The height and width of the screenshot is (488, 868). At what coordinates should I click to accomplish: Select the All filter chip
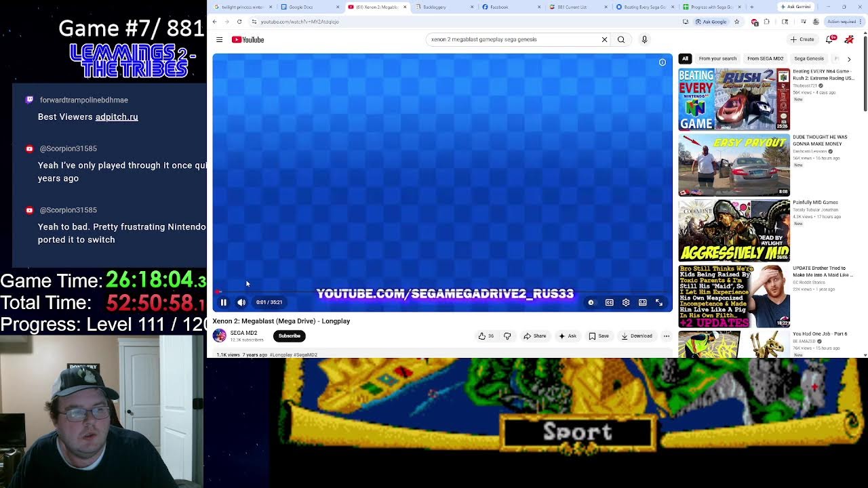pos(685,59)
